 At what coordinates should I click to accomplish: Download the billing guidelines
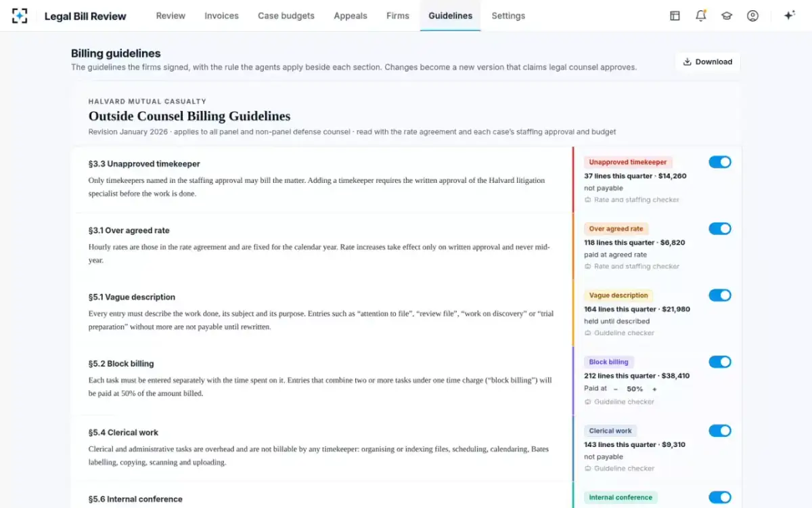click(708, 62)
